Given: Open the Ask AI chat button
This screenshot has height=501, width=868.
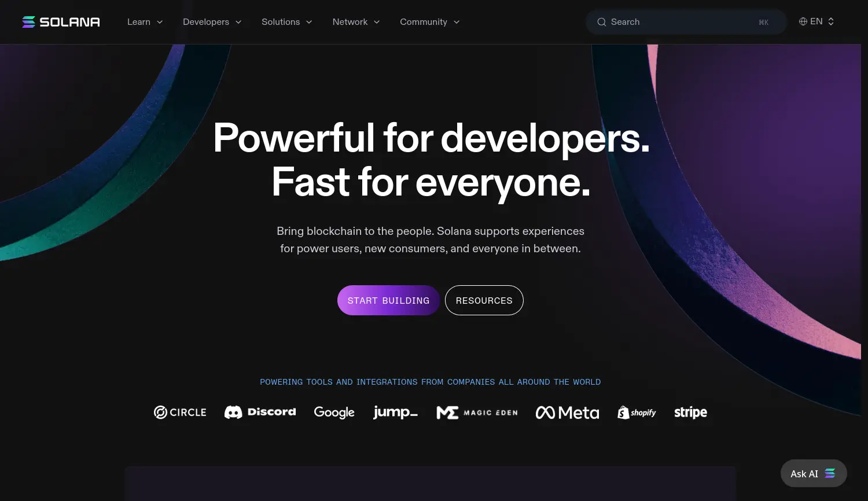Looking at the screenshot, I should coord(814,473).
